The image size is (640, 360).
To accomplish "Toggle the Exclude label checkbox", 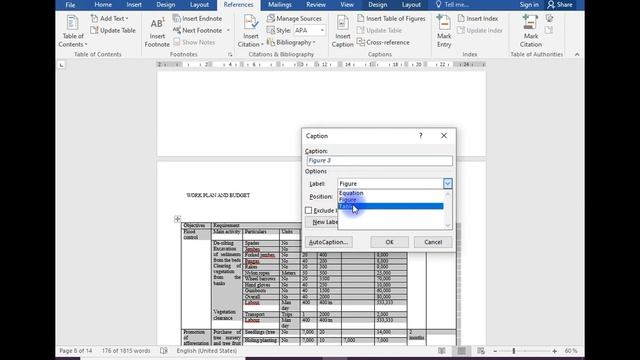I will point(309,210).
